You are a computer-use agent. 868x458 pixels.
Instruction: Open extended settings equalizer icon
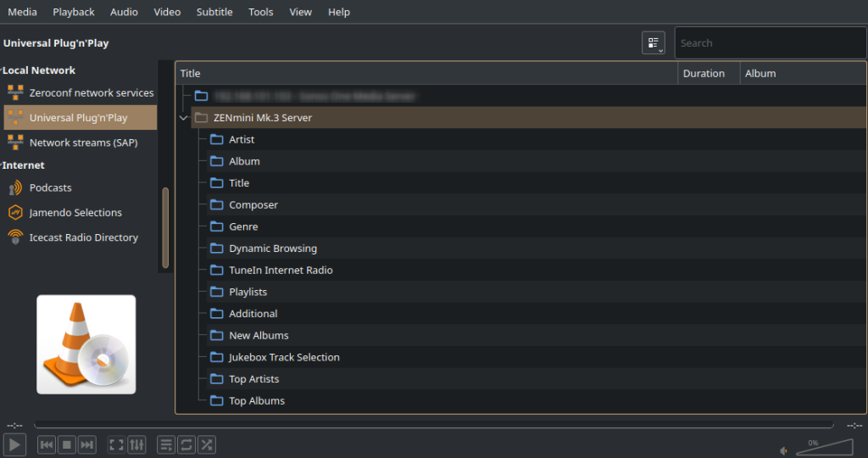coord(136,444)
